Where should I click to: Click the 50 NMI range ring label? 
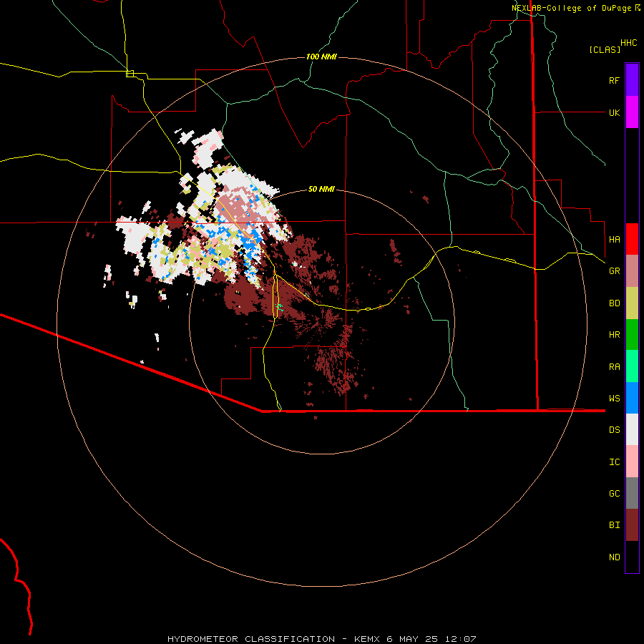321,189
